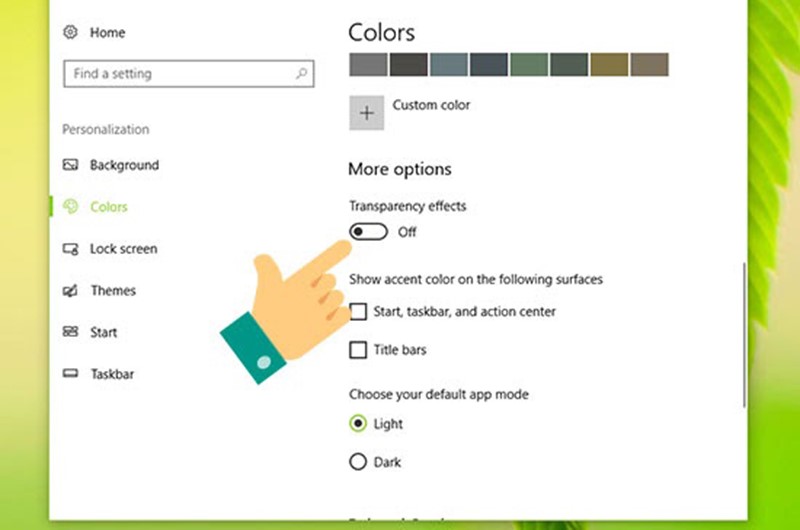The width and height of the screenshot is (800, 530).
Task: Pick the olive-yellow color swatch
Action: 609,65
